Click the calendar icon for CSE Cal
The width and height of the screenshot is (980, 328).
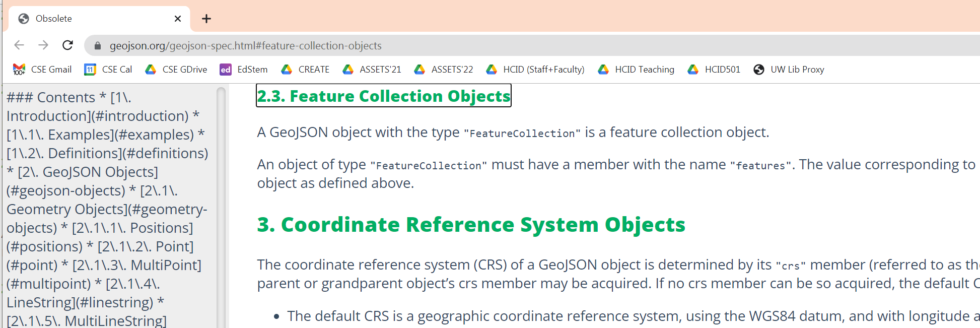[x=90, y=70]
